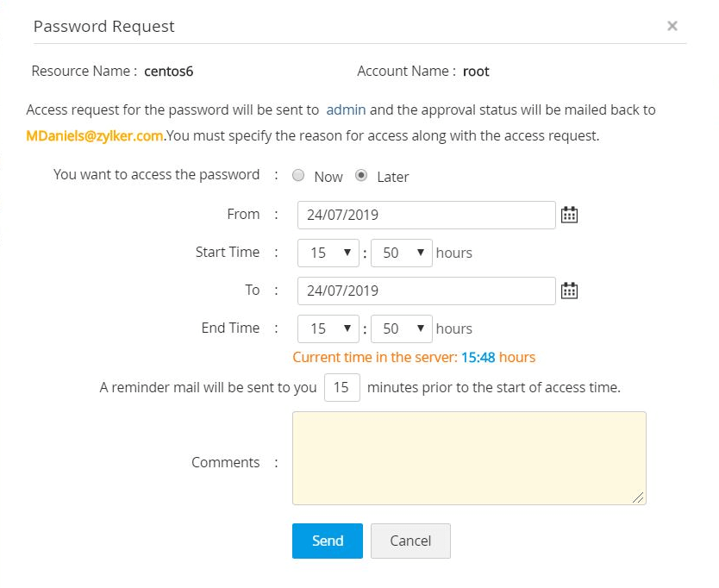Screen dimensions: 719x588
Task: Close the Password Request dialog
Action: tap(672, 26)
